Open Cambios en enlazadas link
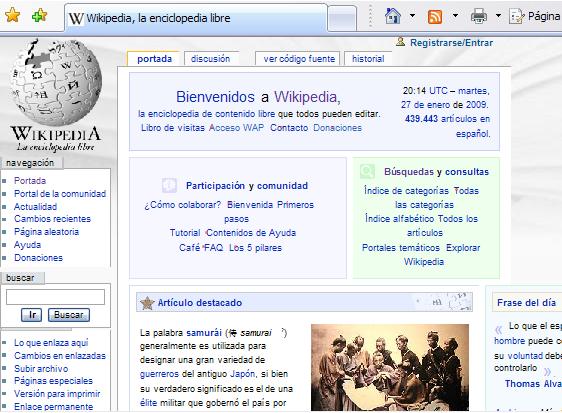562x413 pixels. pyautogui.click(x=60, y=356)
